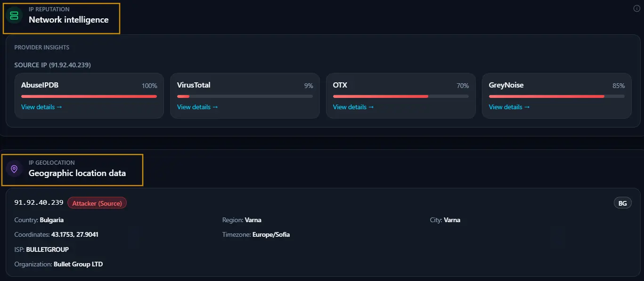Click the IP GEOLOCATION section label
Screen dimensions: 644x281
[x=52, y=163]
